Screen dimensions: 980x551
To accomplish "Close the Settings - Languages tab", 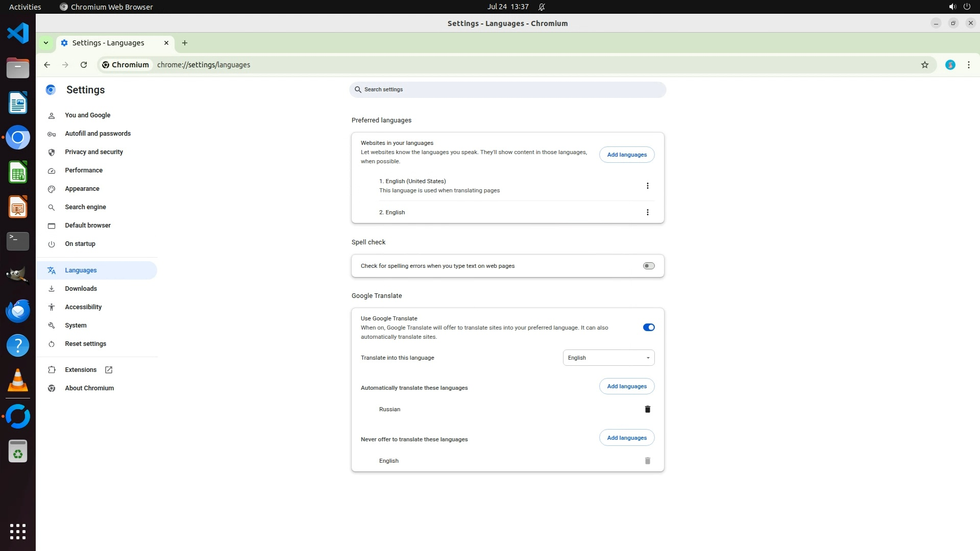I will [166, 43].
